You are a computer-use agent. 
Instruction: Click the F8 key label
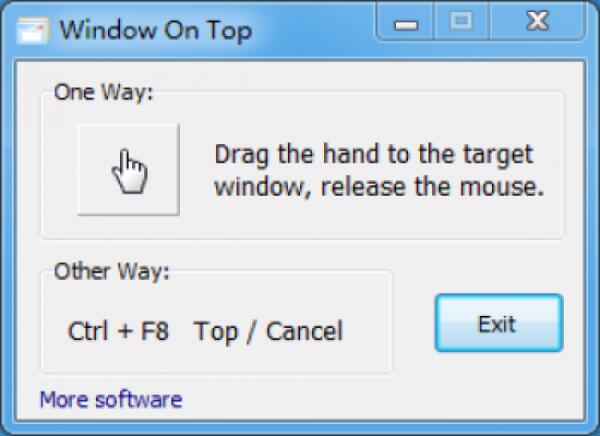155,331
